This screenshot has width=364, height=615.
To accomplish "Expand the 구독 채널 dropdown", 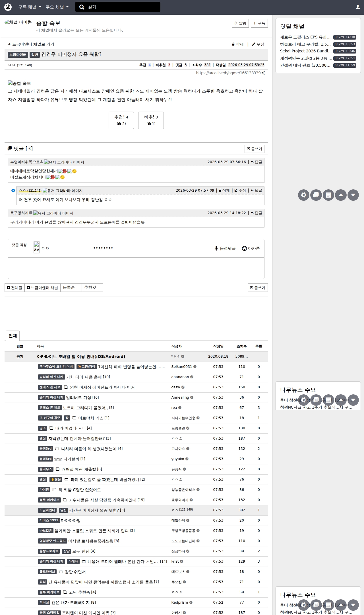I will 30,7.
